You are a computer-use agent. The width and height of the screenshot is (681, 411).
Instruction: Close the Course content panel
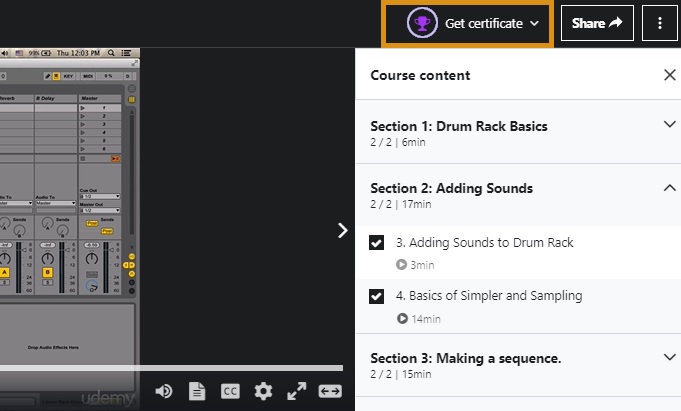669,75
